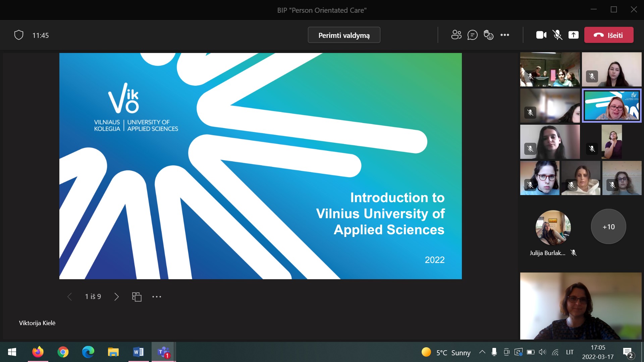Viewport: 644px width, 362px height.
Task: Click the Julija Burlak participant avatar
Action: click(553, 227)
